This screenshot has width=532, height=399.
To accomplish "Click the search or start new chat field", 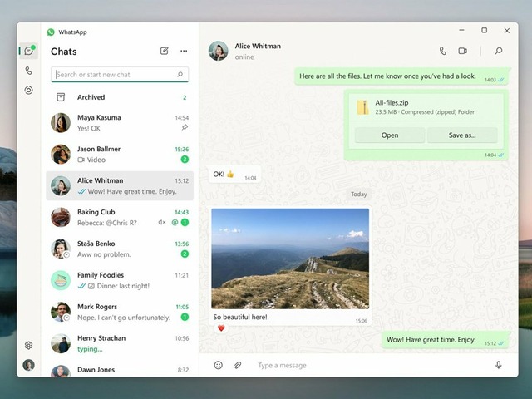I will click(116, 75).
